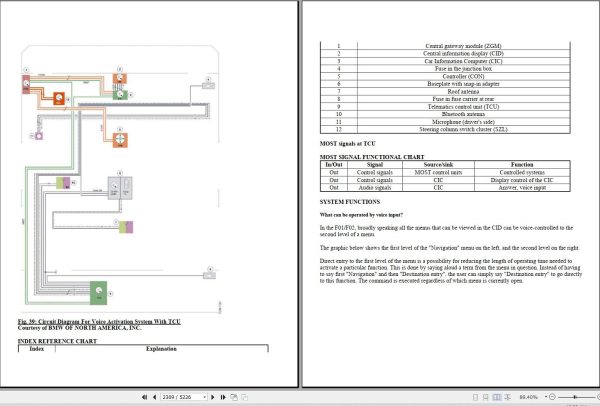Click the green TCU block in the diagram
600x406 pixels.
(98, 293)
